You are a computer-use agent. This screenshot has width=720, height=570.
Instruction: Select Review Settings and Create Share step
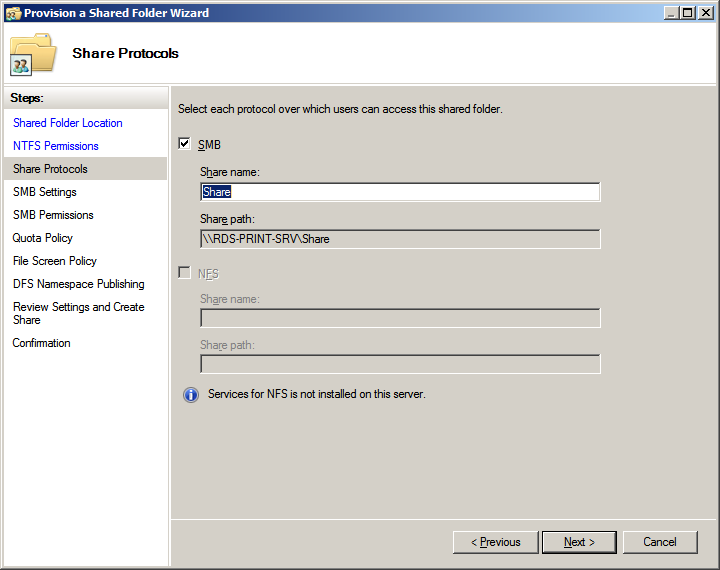tap(79, 313)
